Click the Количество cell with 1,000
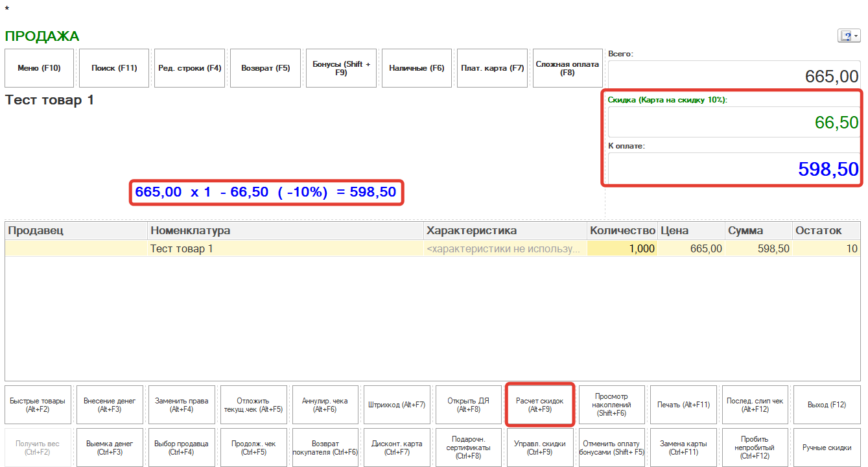 tap(622, 249)
